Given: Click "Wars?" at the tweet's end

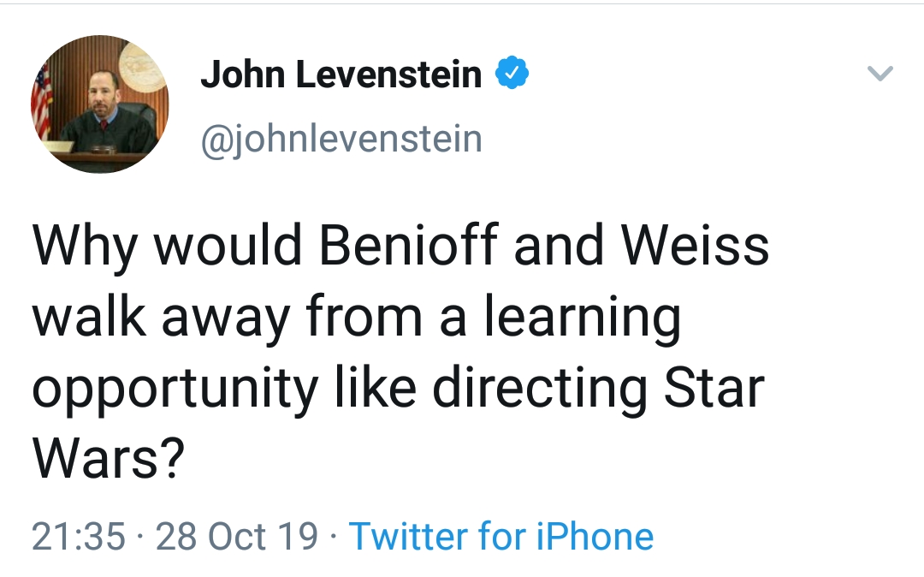Looking at the screenshot, I should (x=108, y=460).
